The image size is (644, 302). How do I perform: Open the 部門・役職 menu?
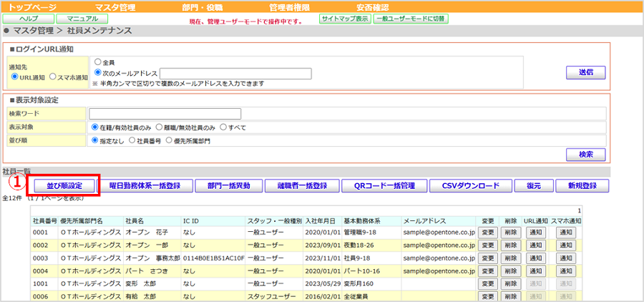pos(203,7)
